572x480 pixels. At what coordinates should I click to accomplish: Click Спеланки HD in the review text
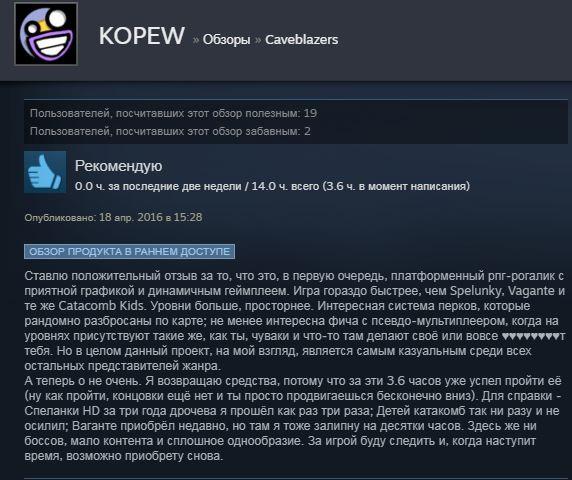pyautogui.click(x=62, y=411)
